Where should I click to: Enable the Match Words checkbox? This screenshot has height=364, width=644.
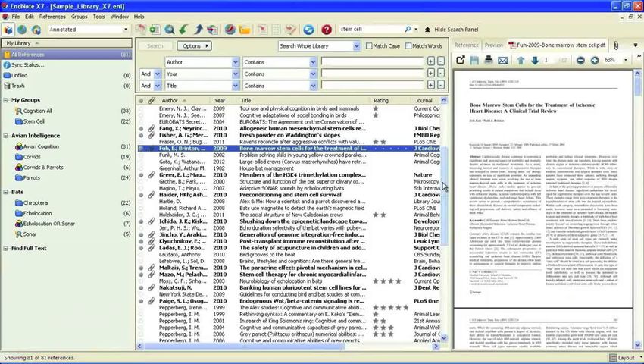click(408, 46)
